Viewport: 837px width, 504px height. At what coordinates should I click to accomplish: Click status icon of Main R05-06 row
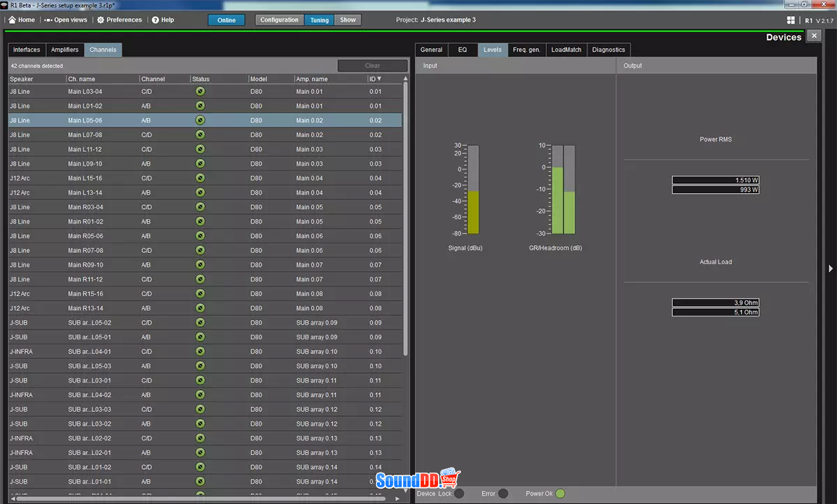point(200,236)
